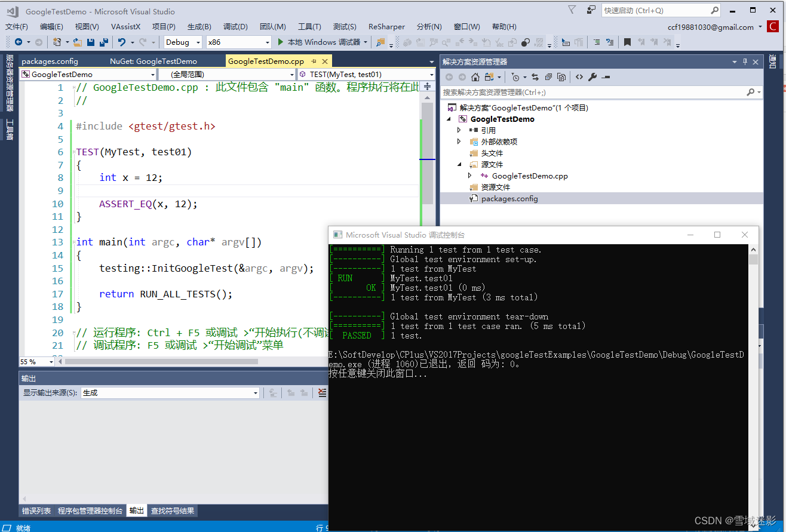The width and height of the screenshot is (786, 532).
Task: Click the Home icon in Solution Explorer toolbar
Action: pos(475,77)
